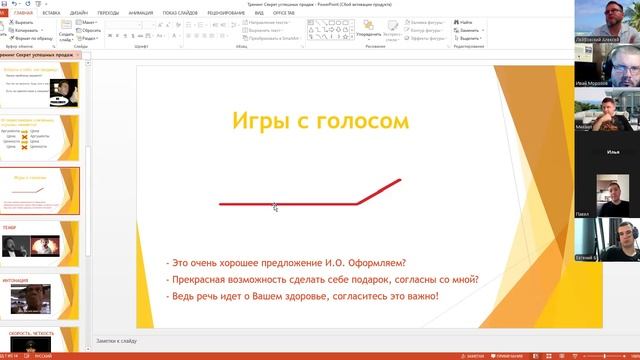
Task: Open the ВИД ribbon tab
Action: pyautogui.click(x=259, y=13)
